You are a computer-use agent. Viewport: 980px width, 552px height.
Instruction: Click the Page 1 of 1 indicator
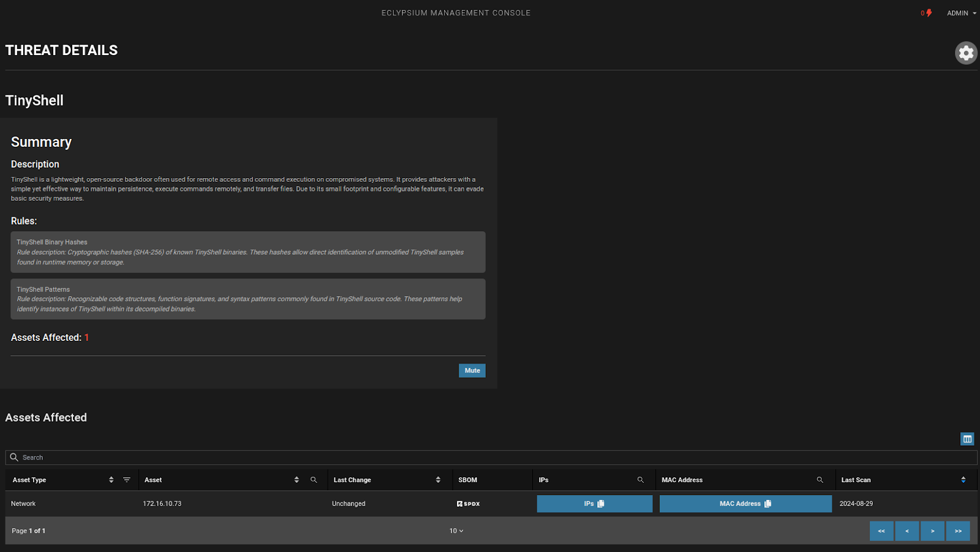click(x=29, y=531)
